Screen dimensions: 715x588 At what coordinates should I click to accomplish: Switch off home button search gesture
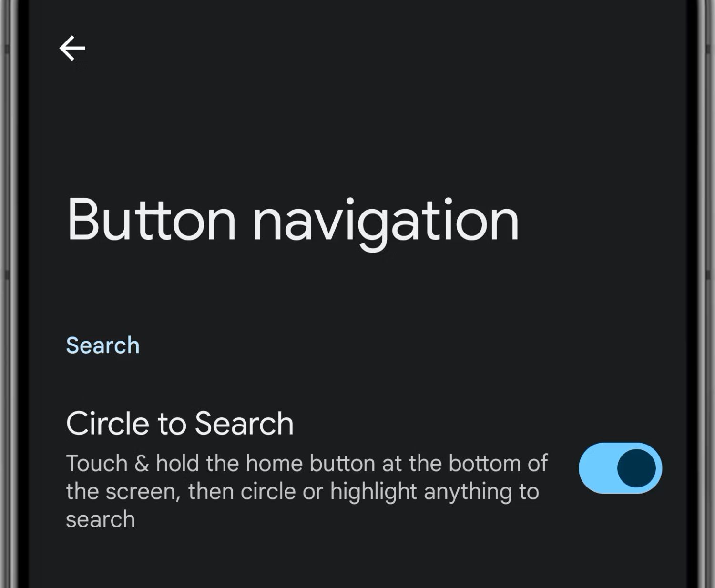[620, 468]
